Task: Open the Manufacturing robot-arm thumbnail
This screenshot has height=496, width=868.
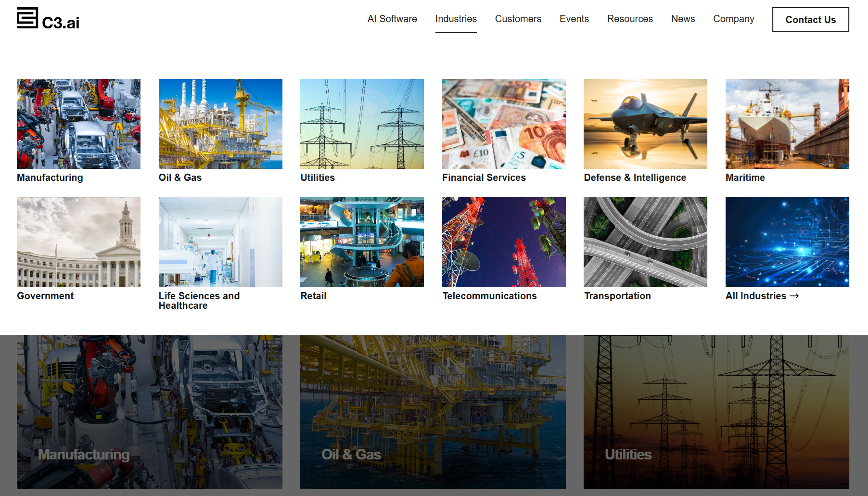Action: coord(78,124)
